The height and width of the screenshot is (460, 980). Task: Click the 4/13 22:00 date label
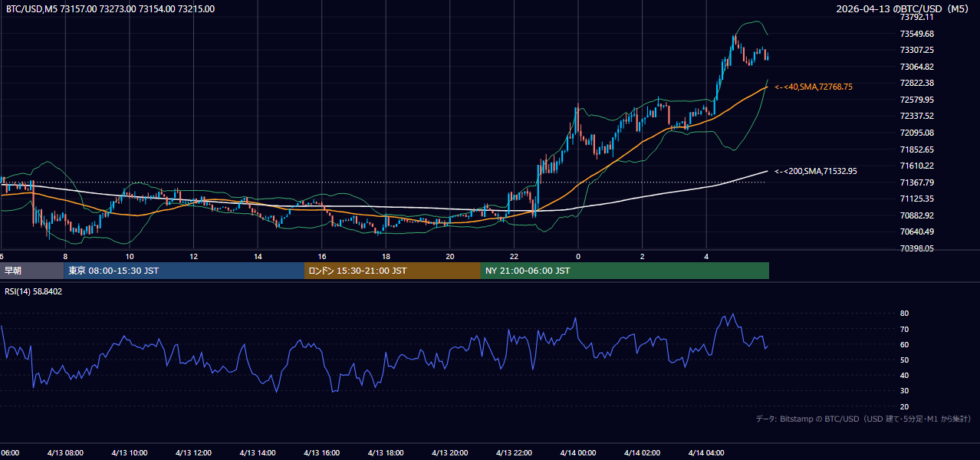[x=514, y=452]
